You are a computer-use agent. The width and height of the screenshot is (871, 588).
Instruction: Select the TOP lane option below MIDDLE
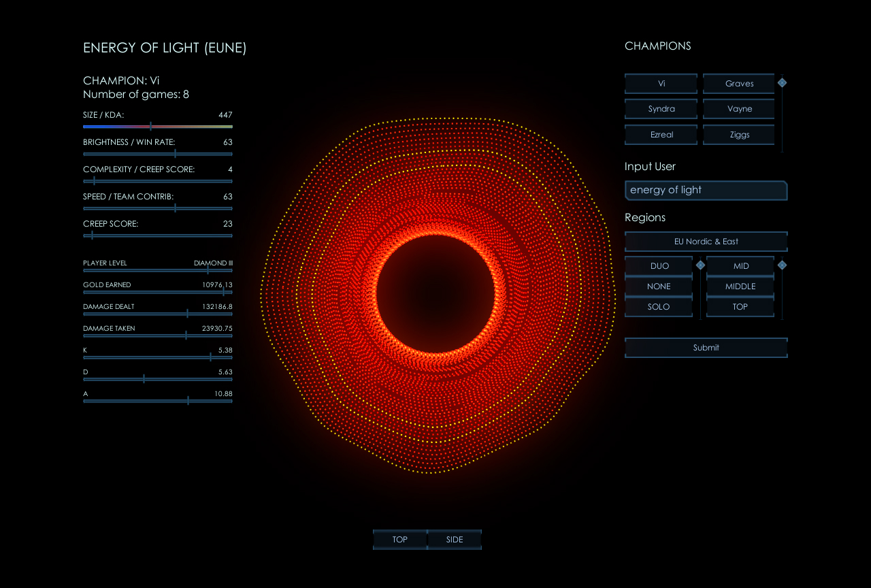[740, 307]
